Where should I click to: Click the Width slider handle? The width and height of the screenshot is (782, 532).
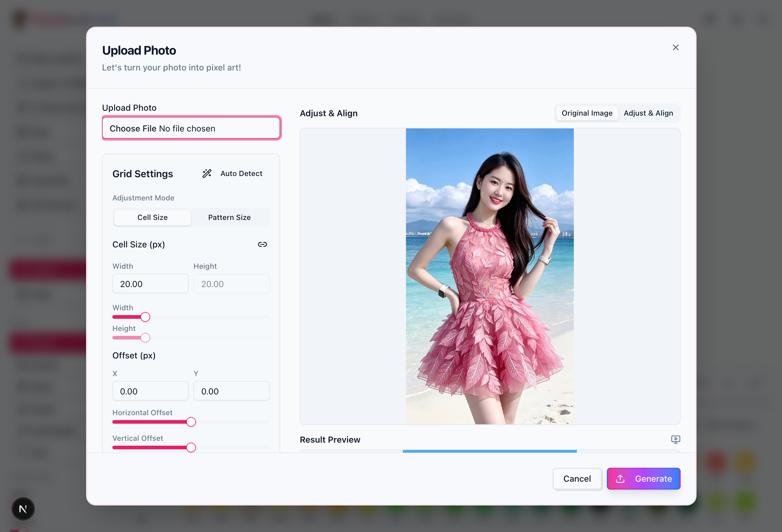[145, 317]
